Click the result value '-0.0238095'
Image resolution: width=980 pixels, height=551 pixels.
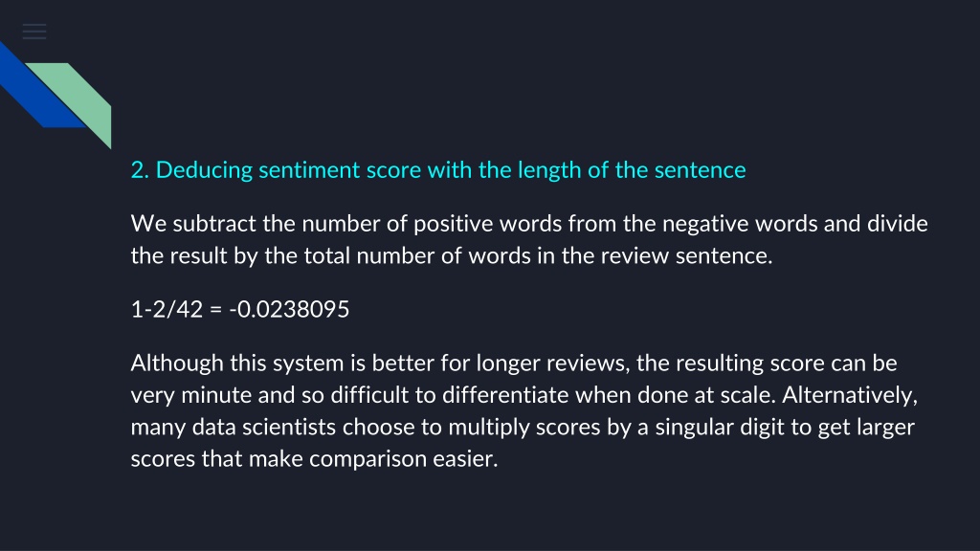[x=289, y=309]
